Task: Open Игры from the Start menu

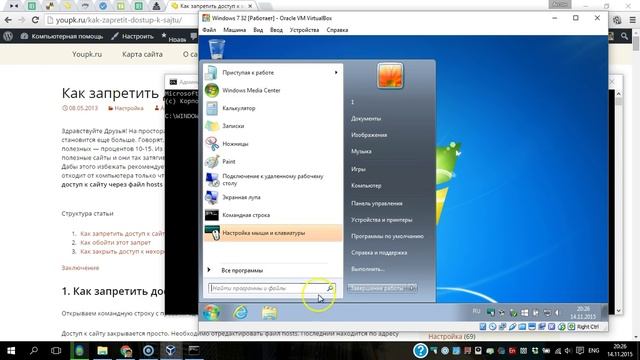Action: 358,169
